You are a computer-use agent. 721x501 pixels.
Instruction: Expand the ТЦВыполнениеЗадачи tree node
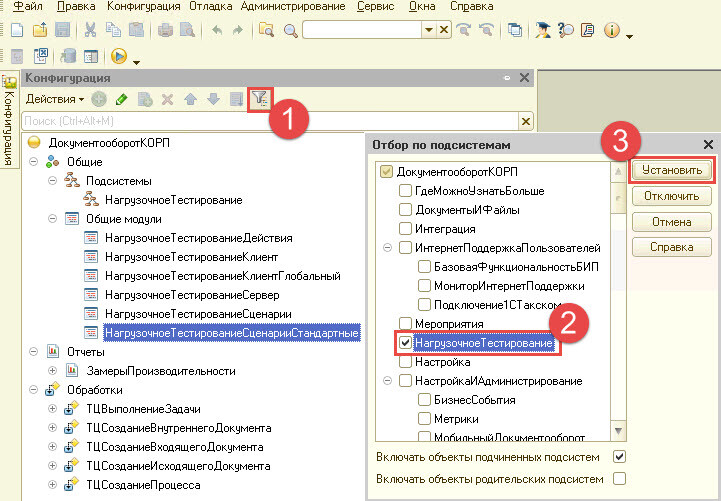click(52, 409)
